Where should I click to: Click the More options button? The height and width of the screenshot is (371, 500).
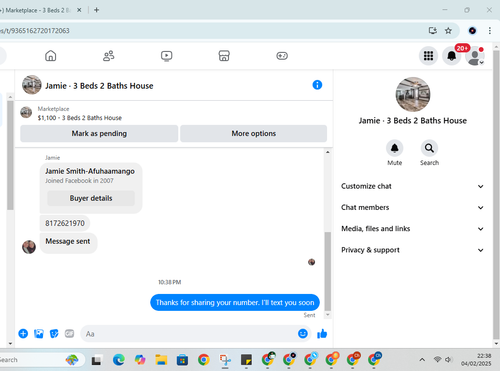tap(254, 134)
